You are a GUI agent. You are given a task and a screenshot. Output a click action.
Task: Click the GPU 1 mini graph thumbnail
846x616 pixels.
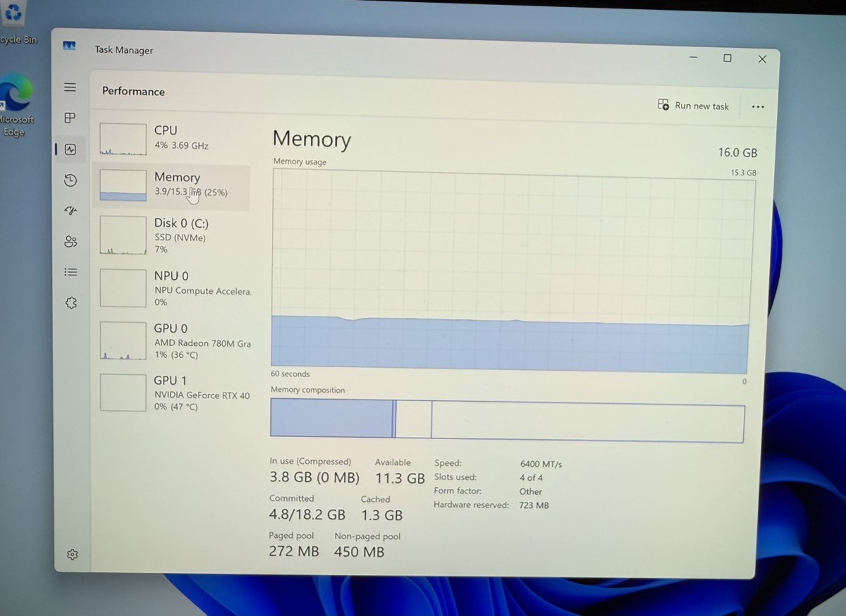coord(123,393)
